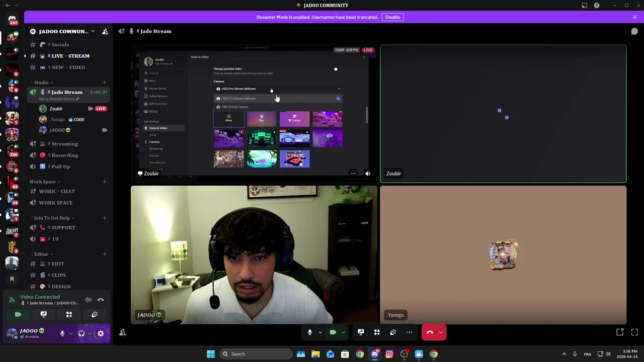Disable Streamer Mode
644x362 pixels.
(392, 17)
